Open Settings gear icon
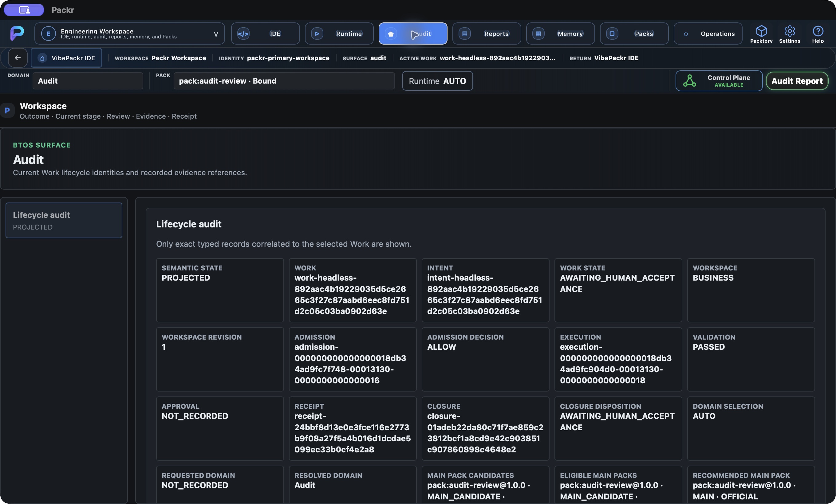836x504 pixels. coord(790,31)
